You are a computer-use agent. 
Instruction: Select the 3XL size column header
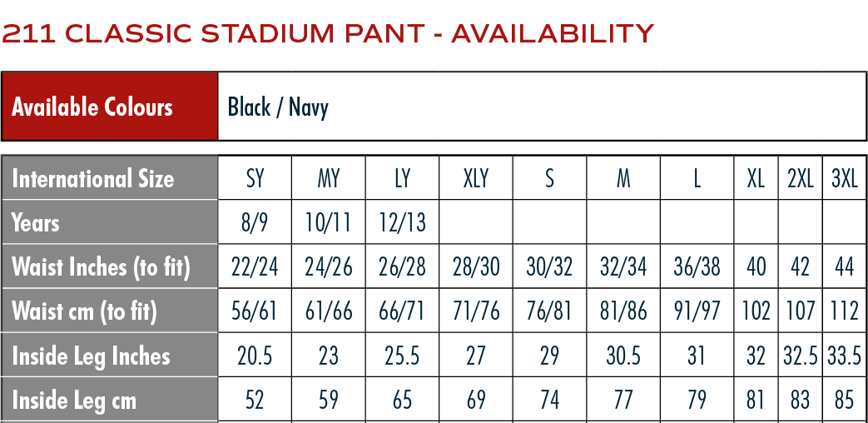click(844, 179)
